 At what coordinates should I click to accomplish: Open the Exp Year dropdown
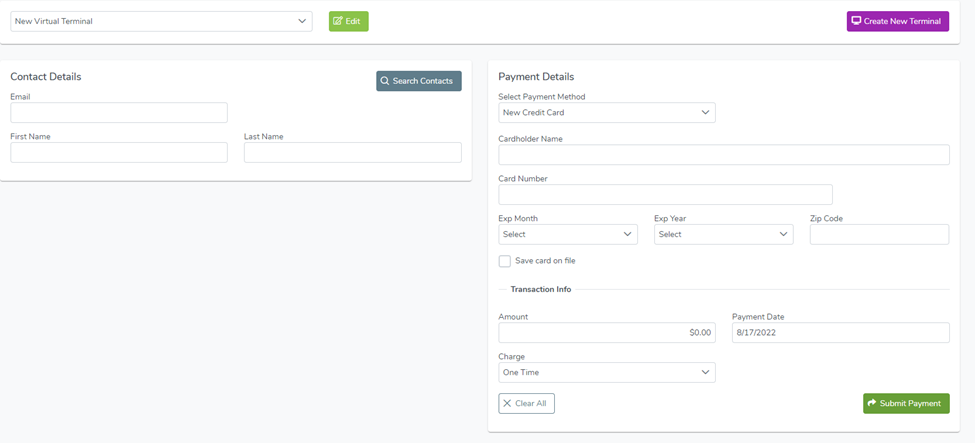point(724,235)
